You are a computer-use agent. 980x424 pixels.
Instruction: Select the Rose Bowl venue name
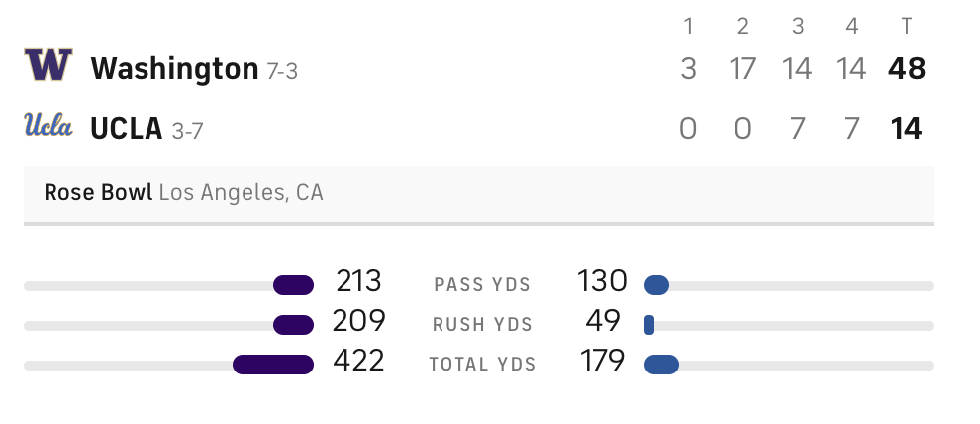click(98, 192)
